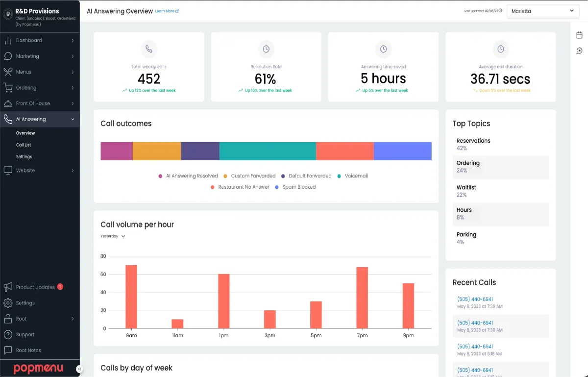This screenshot has width=588, height=377.
Task: Click the purple Default Forwarded bar segment
Action: click(200, 151)
